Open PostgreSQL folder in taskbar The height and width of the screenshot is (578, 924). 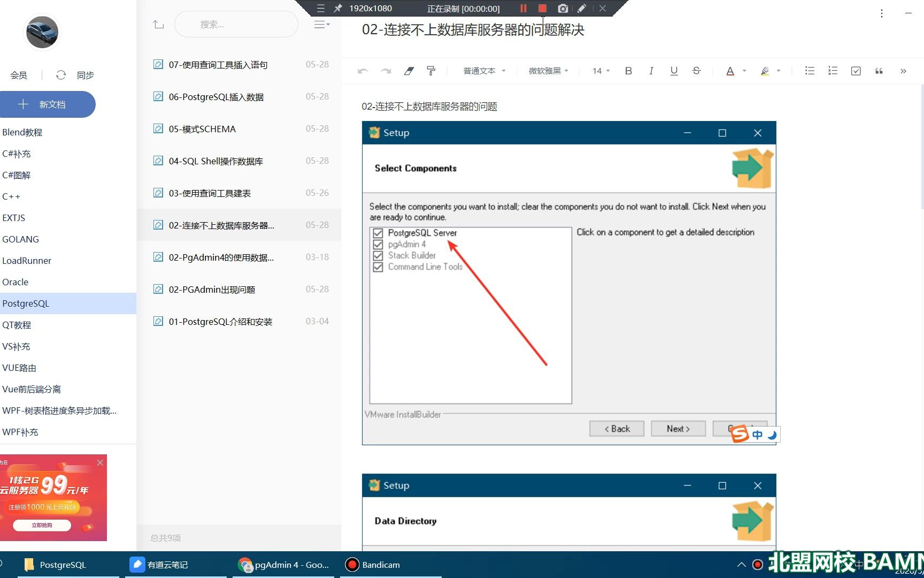coord(68,565)
